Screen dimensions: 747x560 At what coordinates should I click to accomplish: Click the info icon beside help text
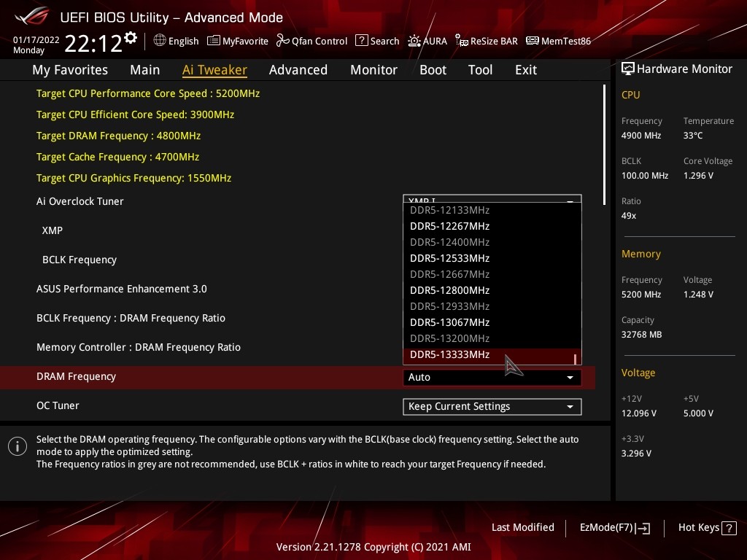click(18, 447)
